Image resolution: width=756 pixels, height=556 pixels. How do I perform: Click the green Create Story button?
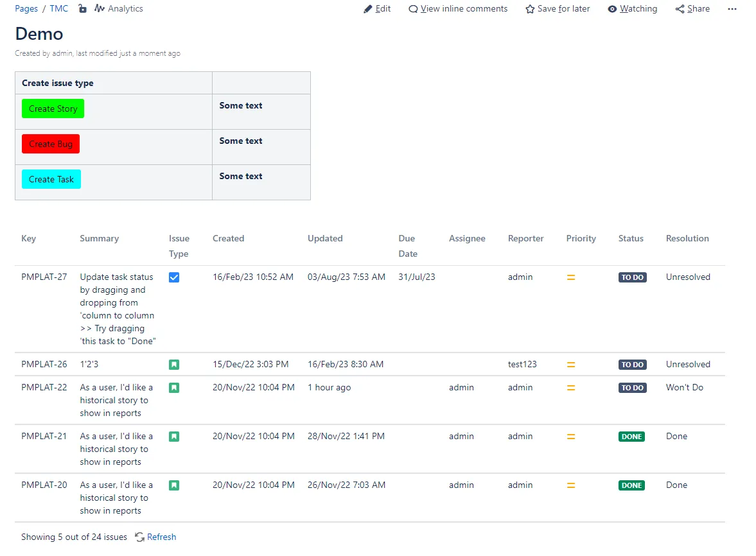click(x=53, y=109)
